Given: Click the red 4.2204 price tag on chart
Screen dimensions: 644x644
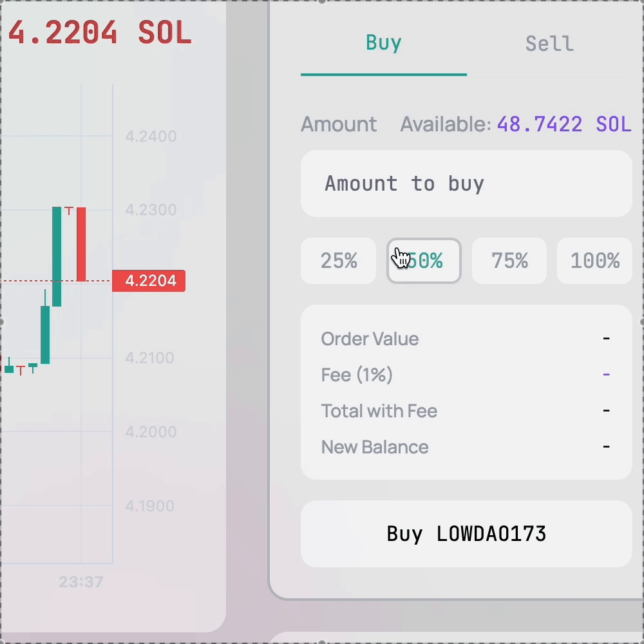Looking at the screenshot, I should click(149, 281).
